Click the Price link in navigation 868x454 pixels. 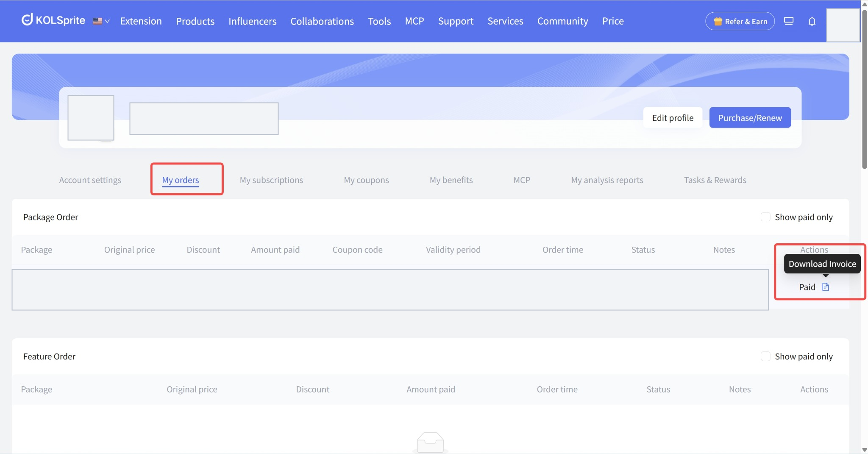coord(613,21)
